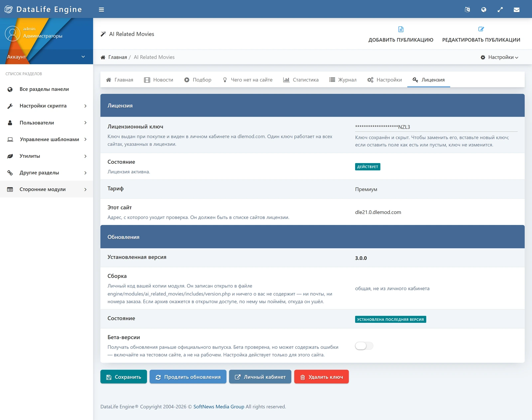Screen dimensions: 532x420
Task: Click the wrench icon beside Настройки скрипта
Action: click(x=10, y=106)
